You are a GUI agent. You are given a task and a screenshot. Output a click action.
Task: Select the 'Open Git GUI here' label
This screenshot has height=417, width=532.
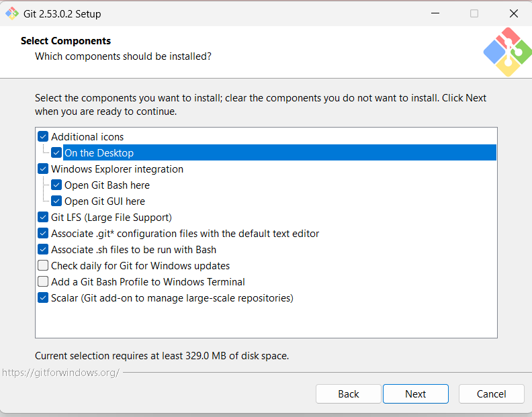pyautogui.click(x=105, y=201)
